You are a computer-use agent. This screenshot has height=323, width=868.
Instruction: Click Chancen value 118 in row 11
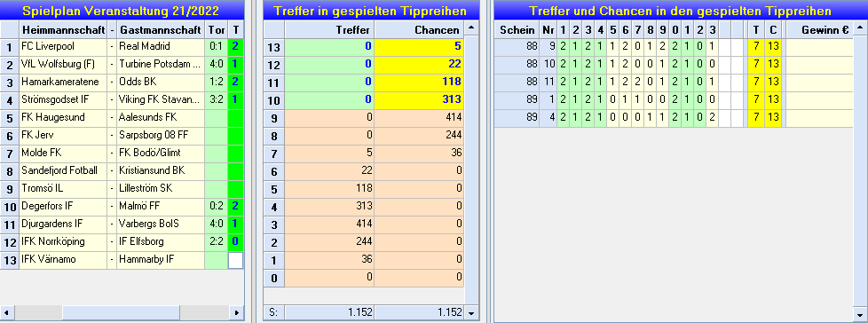[420, 83]
